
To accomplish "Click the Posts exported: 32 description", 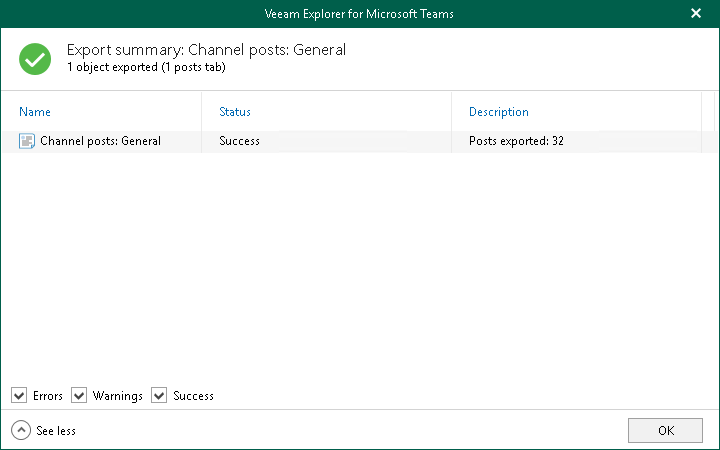I will 516,141.
